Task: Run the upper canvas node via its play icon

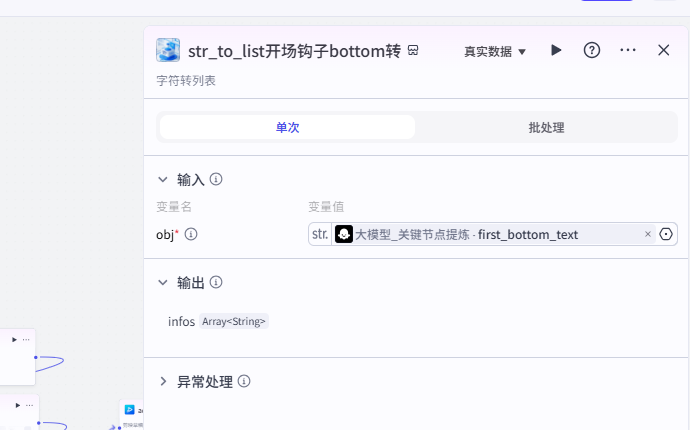Action: [x=14, y=340]
